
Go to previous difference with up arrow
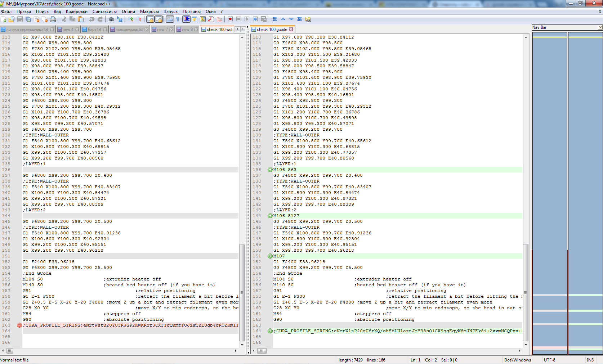coord(283,19)
